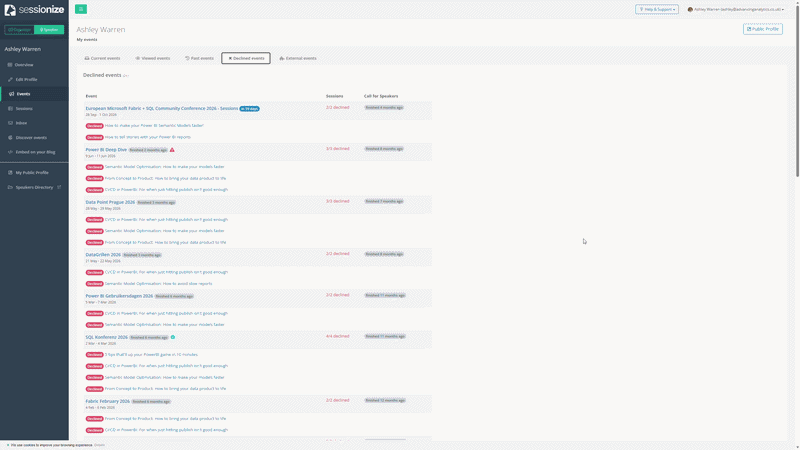Open session 'How to tell stories with your Power BI reports'
This screenshot has width=800, height=450.
click(x=147, y=137)
